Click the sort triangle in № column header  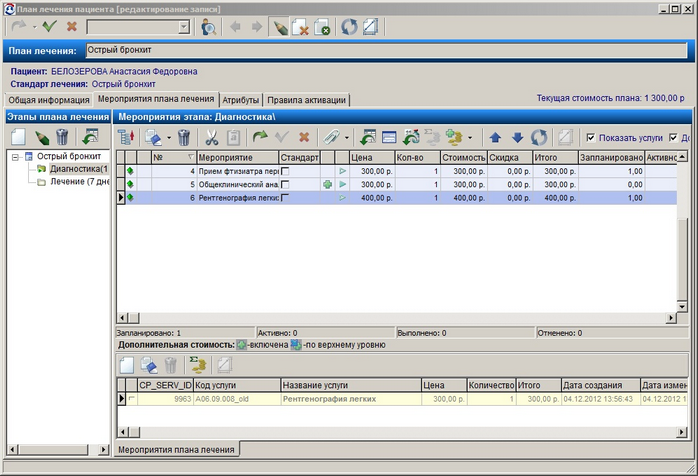tap(191, 157)
